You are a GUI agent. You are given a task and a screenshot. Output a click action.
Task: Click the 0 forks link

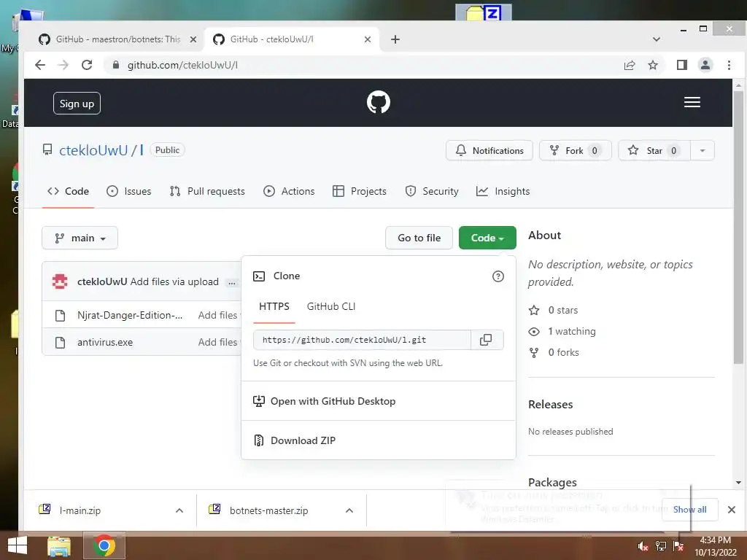[x=554, y=352]
